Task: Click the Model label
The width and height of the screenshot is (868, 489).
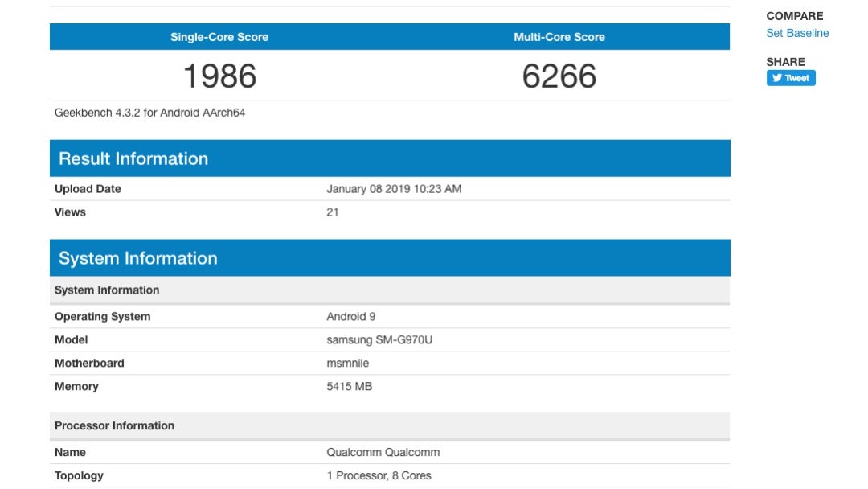Action: point(71,340)
